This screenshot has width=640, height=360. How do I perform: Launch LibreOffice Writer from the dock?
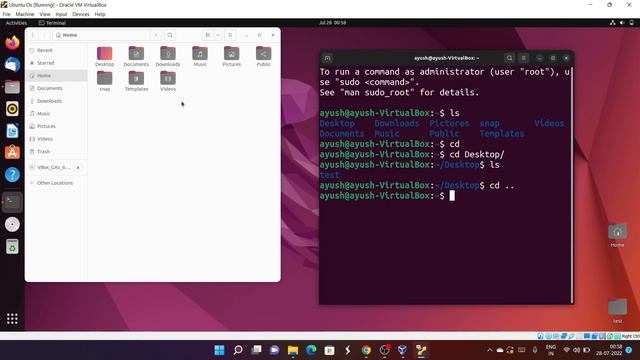[12, 131]
